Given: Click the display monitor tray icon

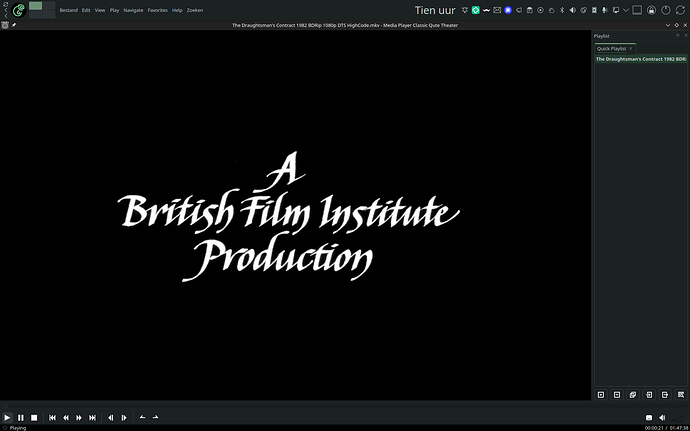Looking at the screenshot, I should click(x=616, y=10).
